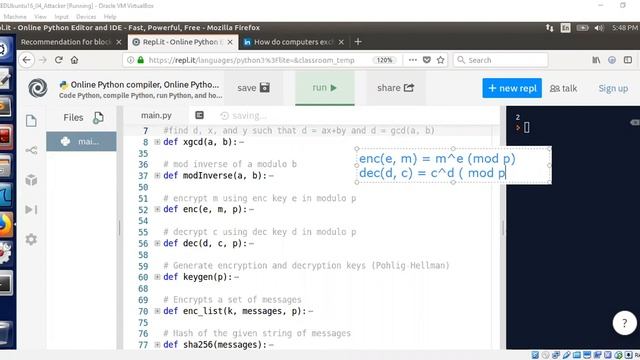This screenshot has height=360, width=640.
Task: Select main.py file in the Files list
Action: tap(81, 141)
